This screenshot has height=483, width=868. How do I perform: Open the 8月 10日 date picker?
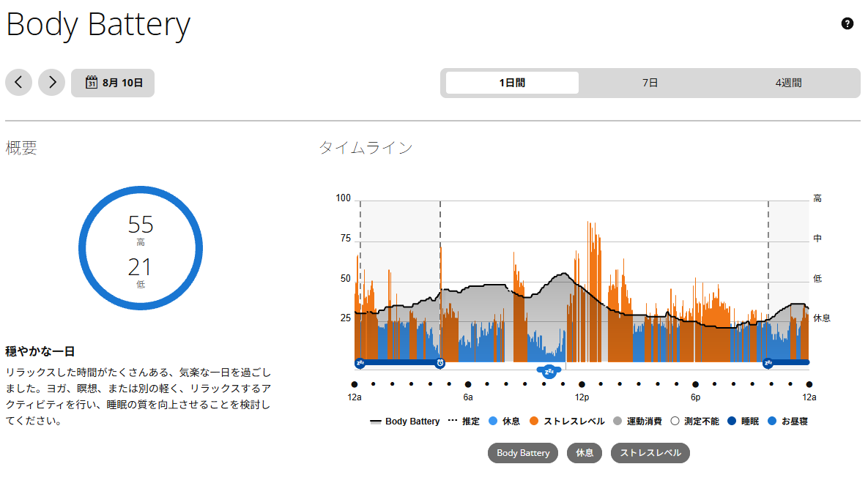(x=113, y=83)
